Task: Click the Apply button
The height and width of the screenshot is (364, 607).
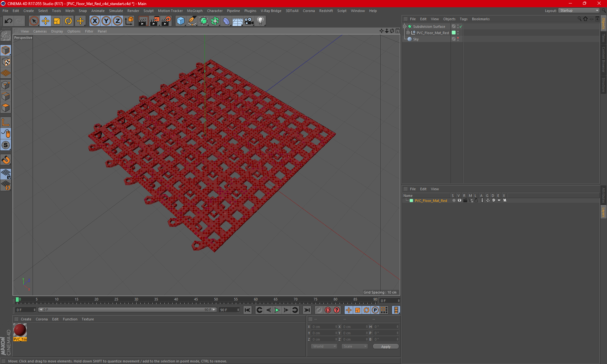Action: [x=385, y=346]
